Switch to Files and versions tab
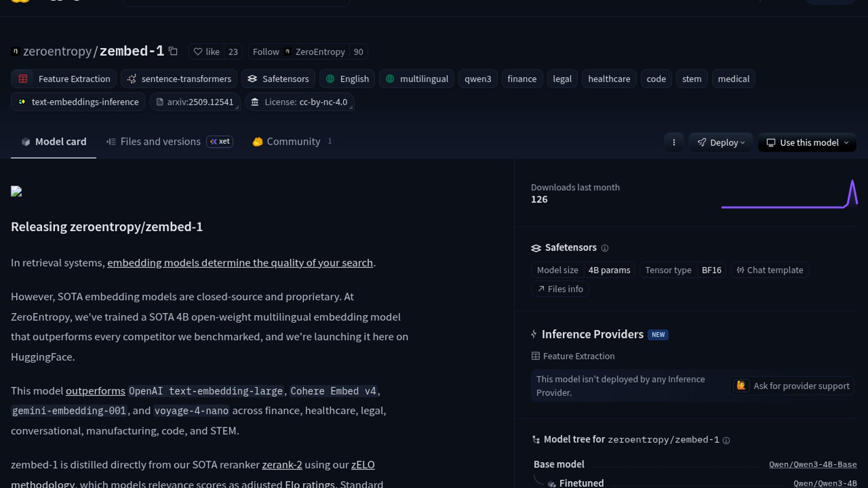 (x=160, y=142)
